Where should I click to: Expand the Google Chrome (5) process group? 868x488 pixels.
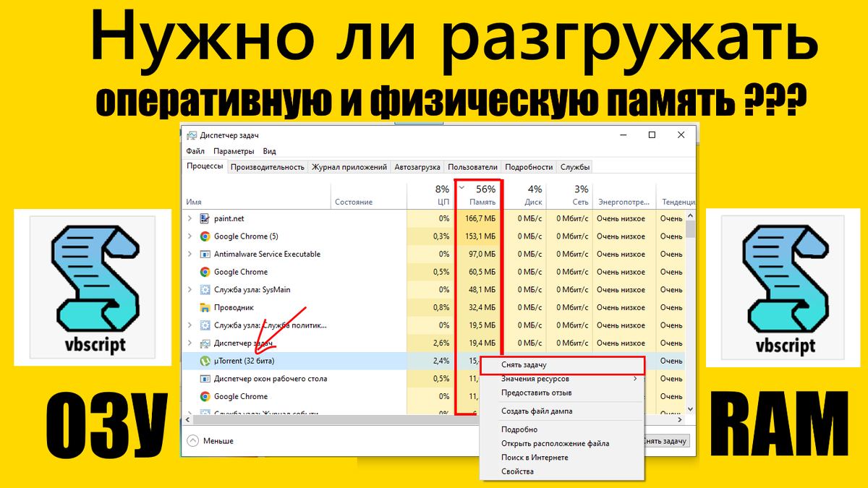click(190, 236)
